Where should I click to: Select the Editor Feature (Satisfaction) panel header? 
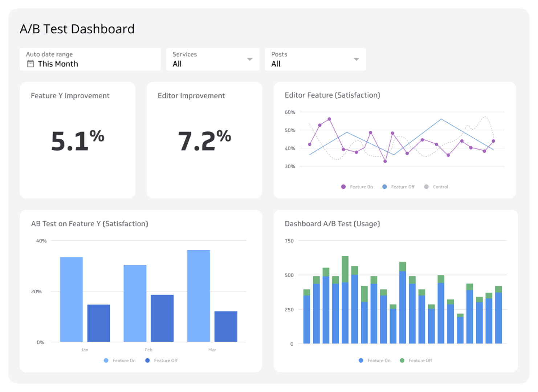coord(333,95)
